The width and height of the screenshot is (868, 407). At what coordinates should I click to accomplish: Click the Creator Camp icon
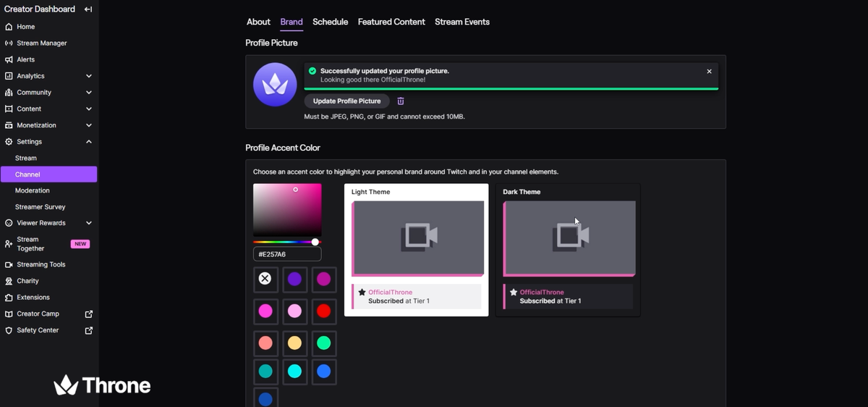pos(9,314)
